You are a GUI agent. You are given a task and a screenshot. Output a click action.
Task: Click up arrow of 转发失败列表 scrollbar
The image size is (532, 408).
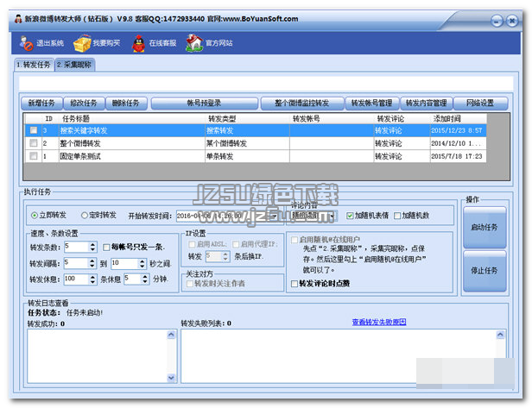[500, 335]
